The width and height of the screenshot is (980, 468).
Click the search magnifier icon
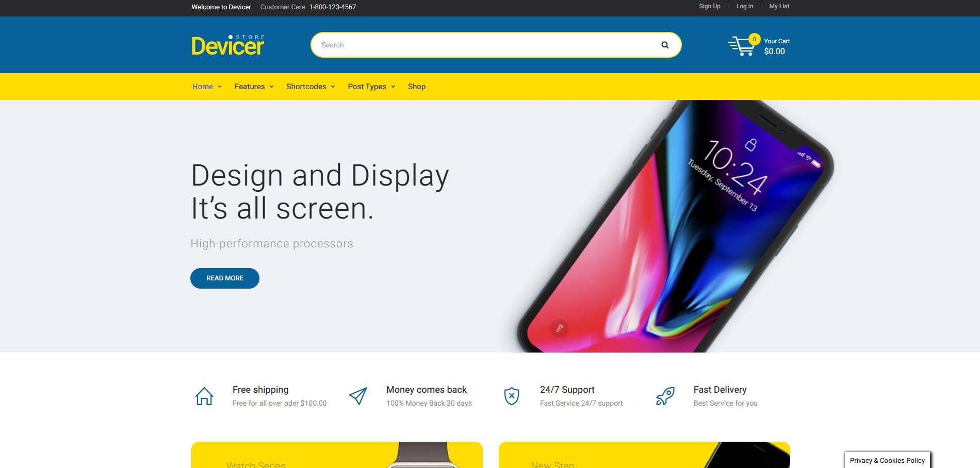click(x=665, y=45)
